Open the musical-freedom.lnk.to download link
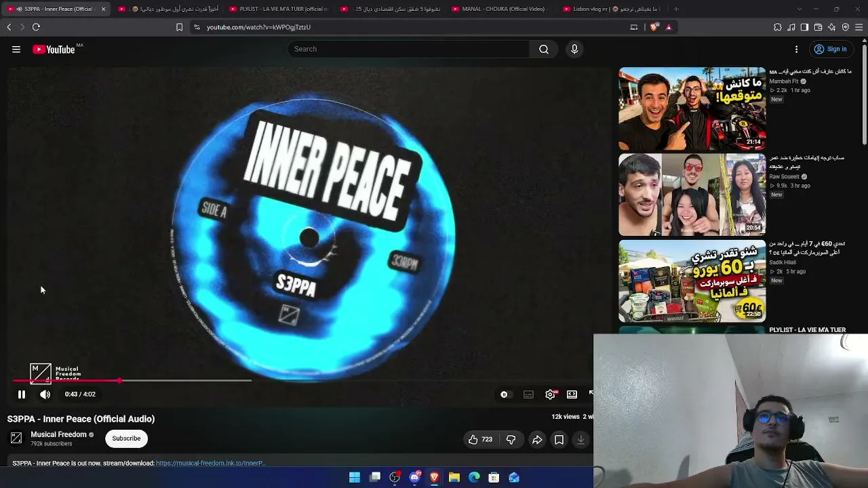868x488 pixels. click(210, 464)
